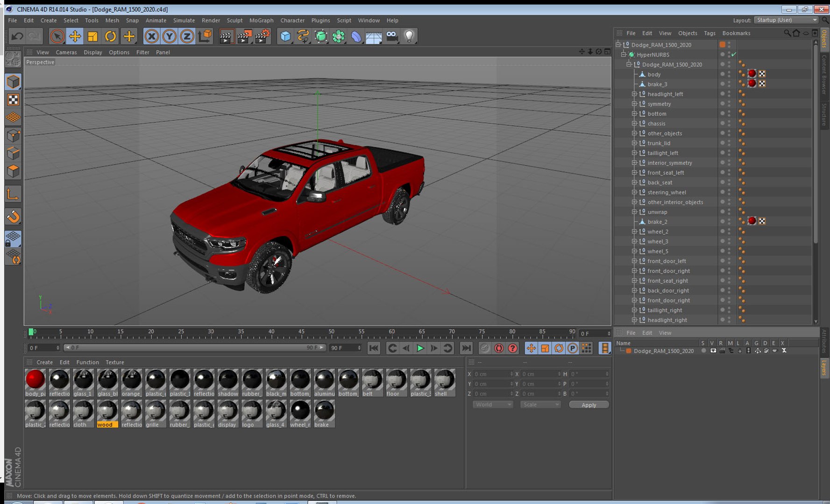The height and width of the screenshot is (504, 830).
Task: Expand the chassis object
Action: click(x=634, y=123)
